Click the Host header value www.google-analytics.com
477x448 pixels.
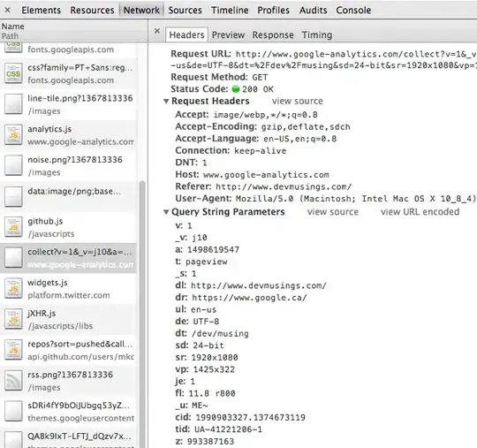[x=266, y=175]
